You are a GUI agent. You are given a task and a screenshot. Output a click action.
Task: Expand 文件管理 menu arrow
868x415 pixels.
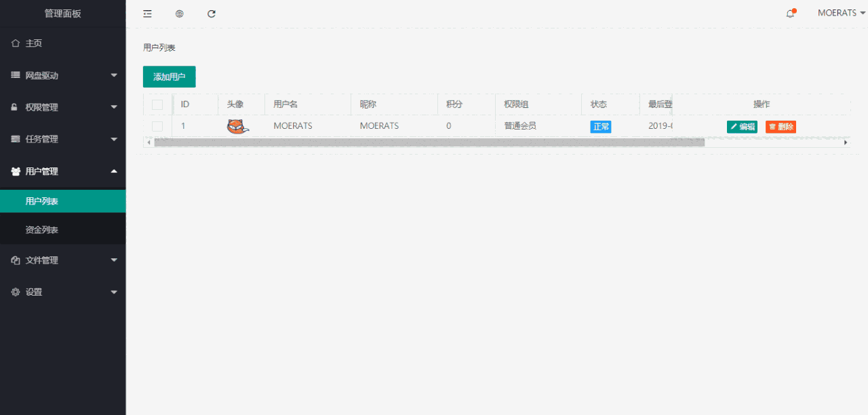114,260
